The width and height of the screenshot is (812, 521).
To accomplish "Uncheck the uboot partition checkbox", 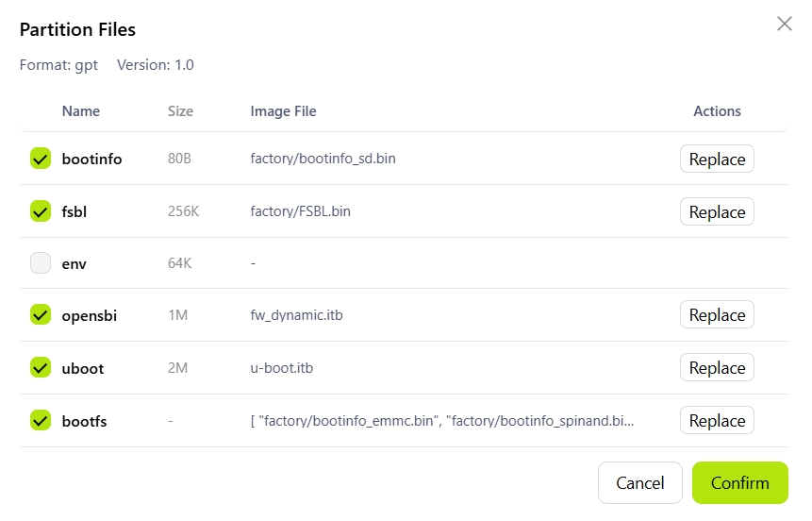I will point(41,367).
